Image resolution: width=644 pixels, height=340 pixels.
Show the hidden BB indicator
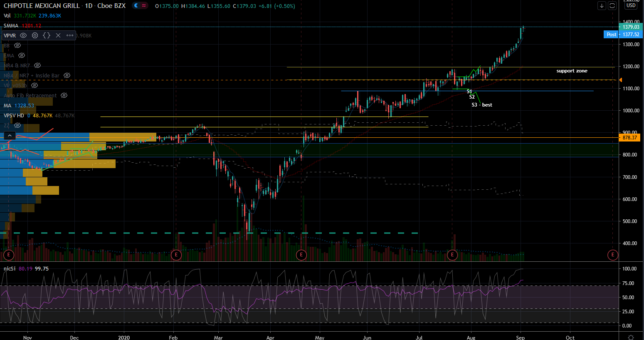point(17,45)
